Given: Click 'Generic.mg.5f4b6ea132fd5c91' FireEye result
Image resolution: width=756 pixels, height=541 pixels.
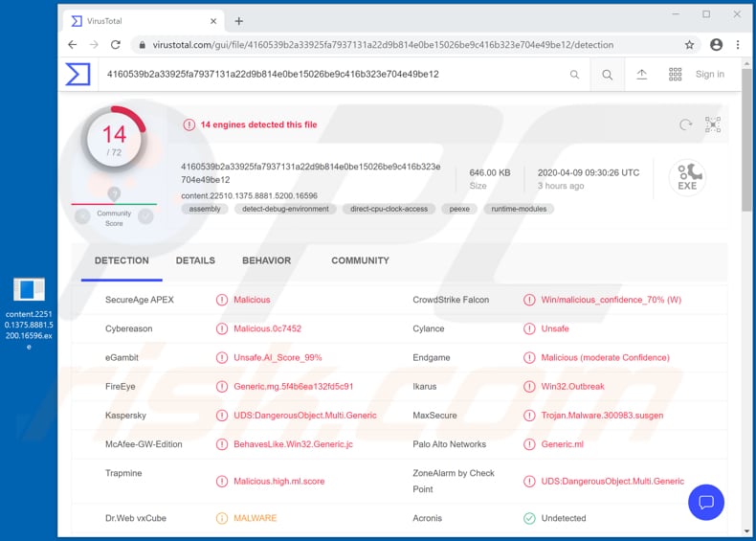Looking at the screenshot, I should [294, 387].
